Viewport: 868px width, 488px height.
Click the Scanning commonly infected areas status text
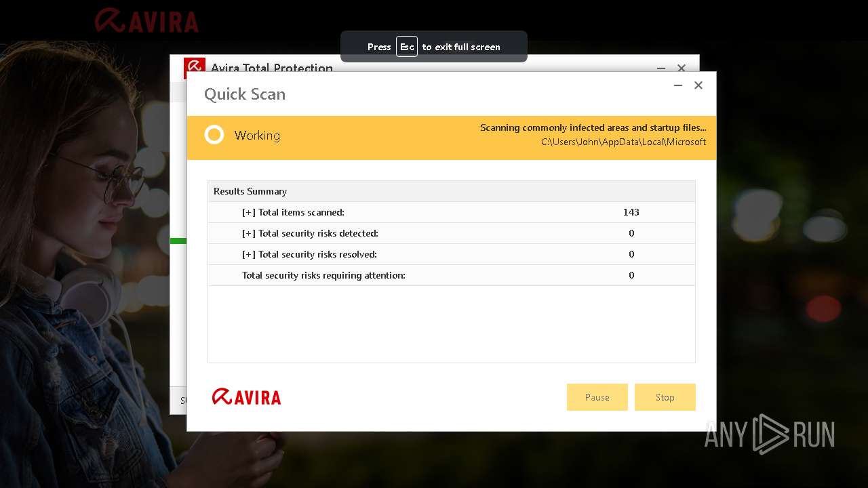coord(593,127)
